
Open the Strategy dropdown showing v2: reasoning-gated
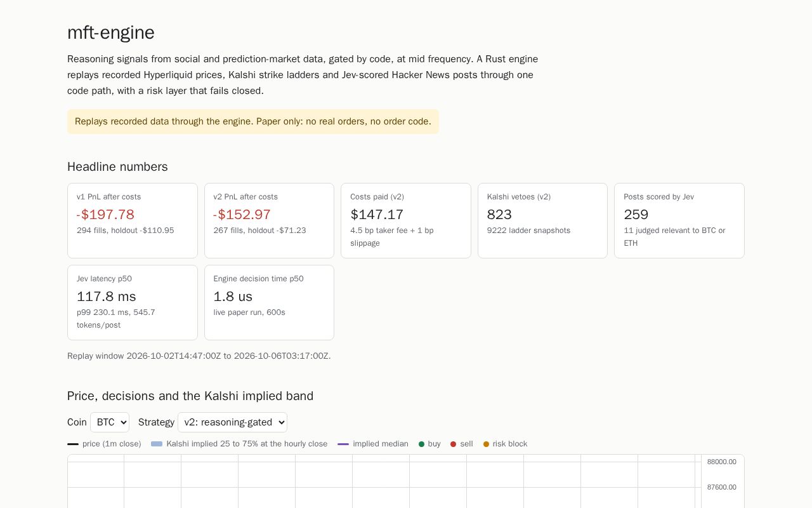click(x=232, y=422)
